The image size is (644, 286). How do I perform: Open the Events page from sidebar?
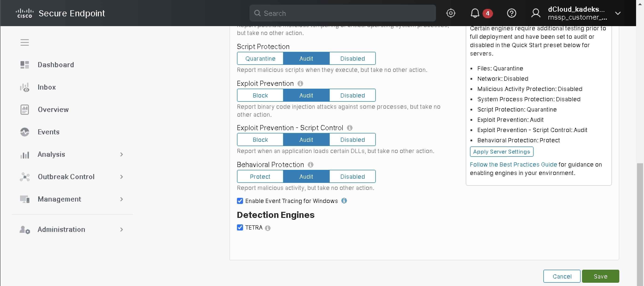click(x=48, y=132)
